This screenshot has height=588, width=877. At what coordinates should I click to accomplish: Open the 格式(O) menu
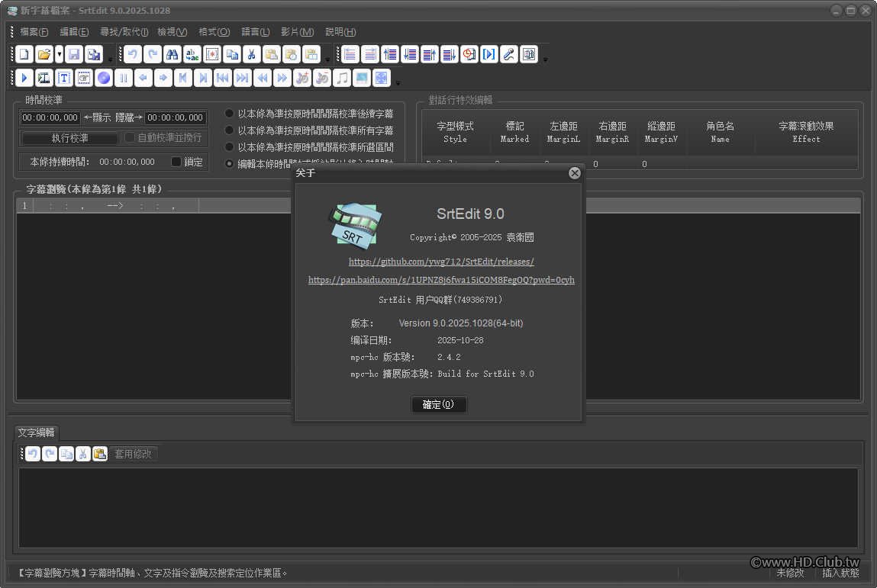click(x=214, y=32)
